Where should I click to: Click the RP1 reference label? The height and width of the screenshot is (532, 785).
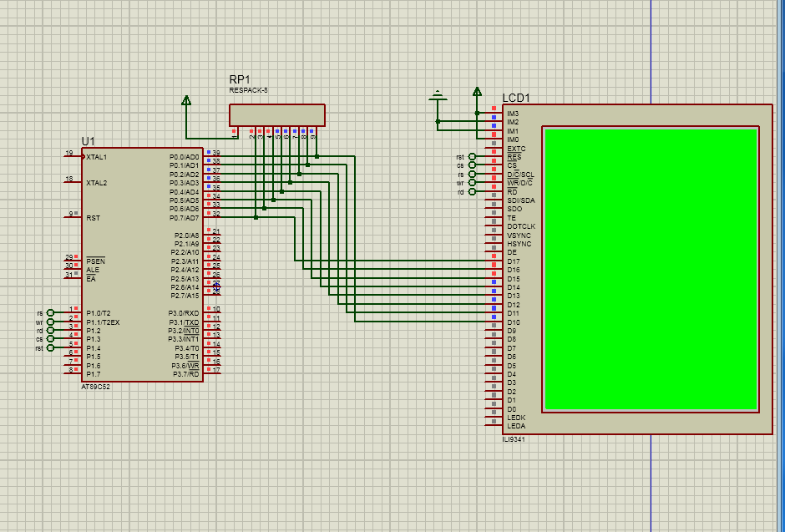click(240, 79)
